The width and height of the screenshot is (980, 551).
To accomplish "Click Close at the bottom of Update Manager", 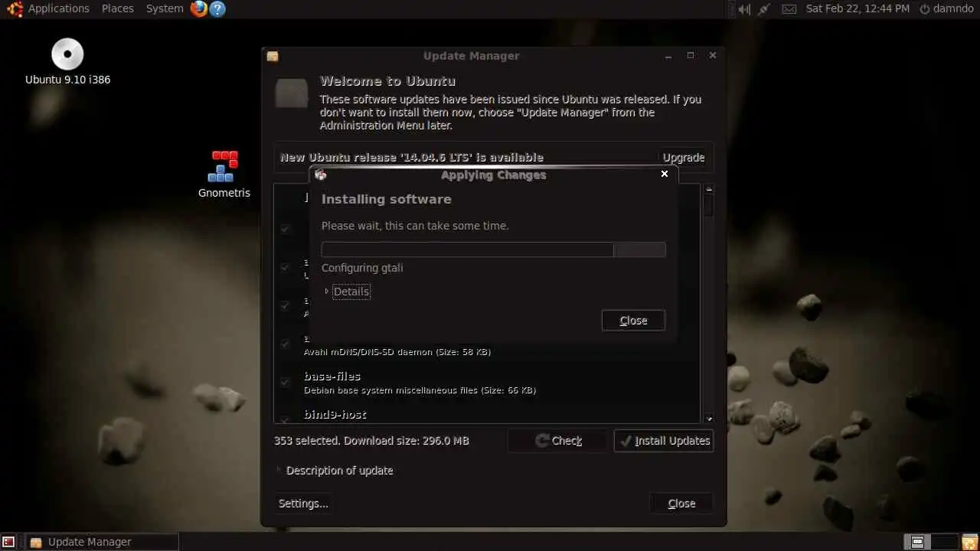I will point(681,504).
